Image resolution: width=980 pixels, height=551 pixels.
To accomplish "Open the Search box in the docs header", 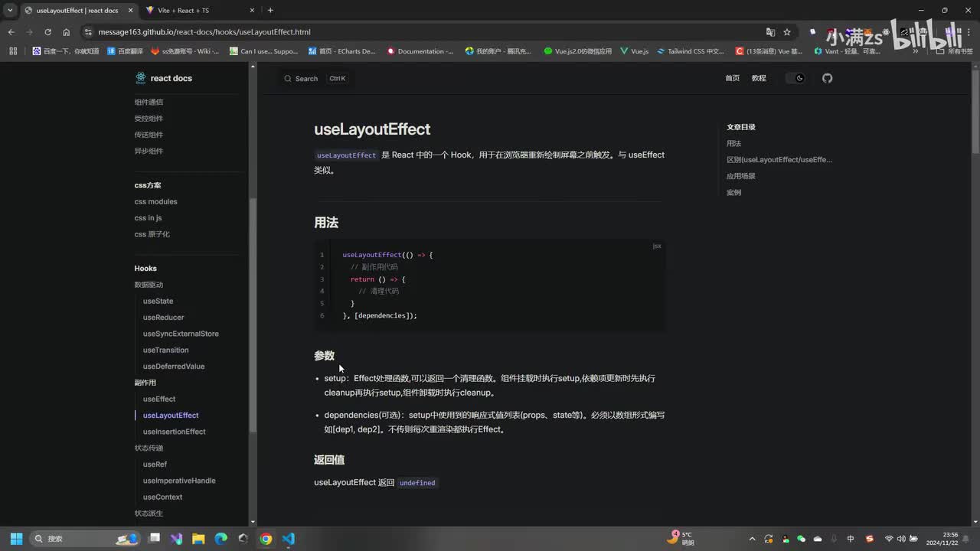I will point(315,78).
